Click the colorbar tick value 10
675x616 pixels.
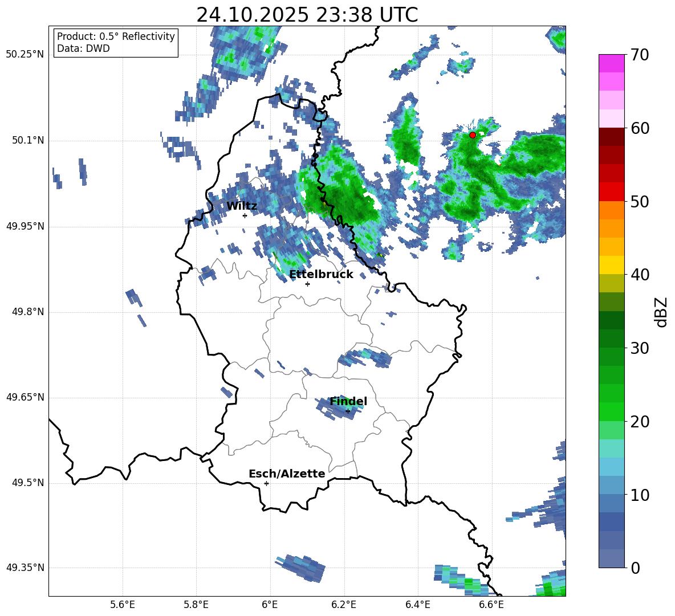point(639,495)
